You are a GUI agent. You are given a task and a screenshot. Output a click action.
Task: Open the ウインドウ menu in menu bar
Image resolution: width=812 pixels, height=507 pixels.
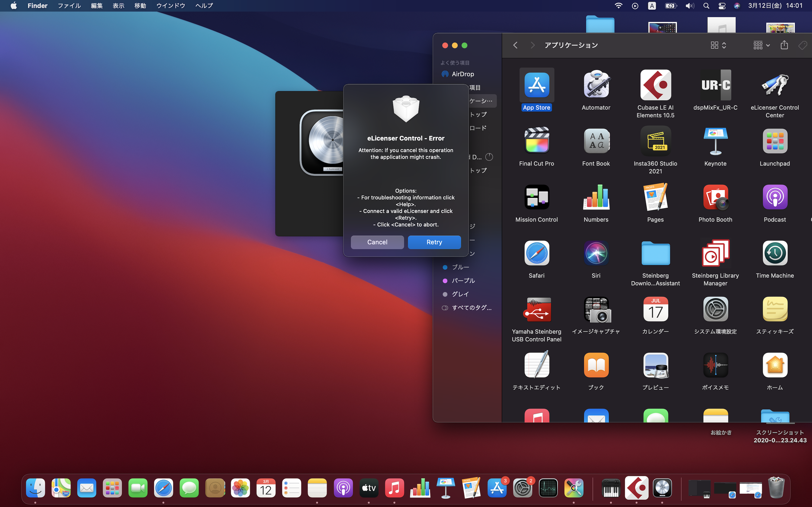170,6
